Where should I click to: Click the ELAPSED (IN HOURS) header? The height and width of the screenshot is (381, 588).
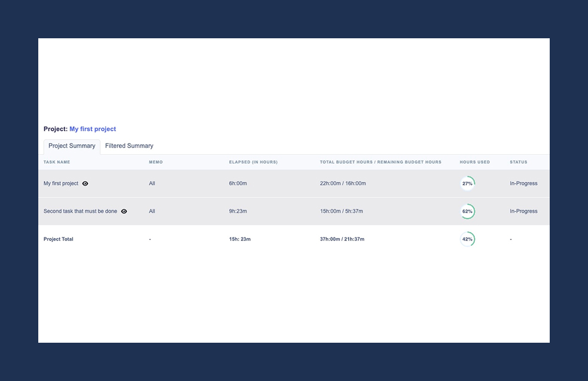pyautogui.click(x=253, y=161)
